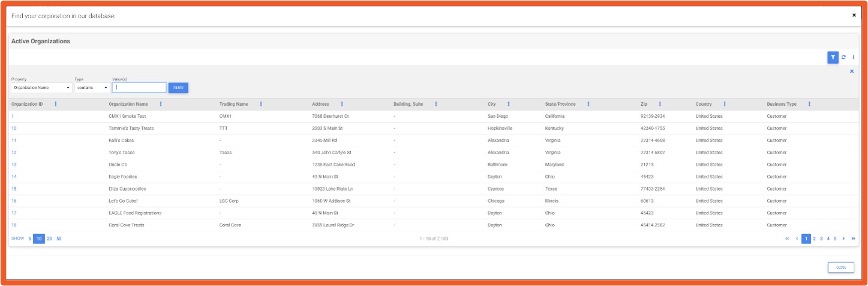Open the City column options icon
The height and width of the screenshot is (286, 868).
point(509,104)
